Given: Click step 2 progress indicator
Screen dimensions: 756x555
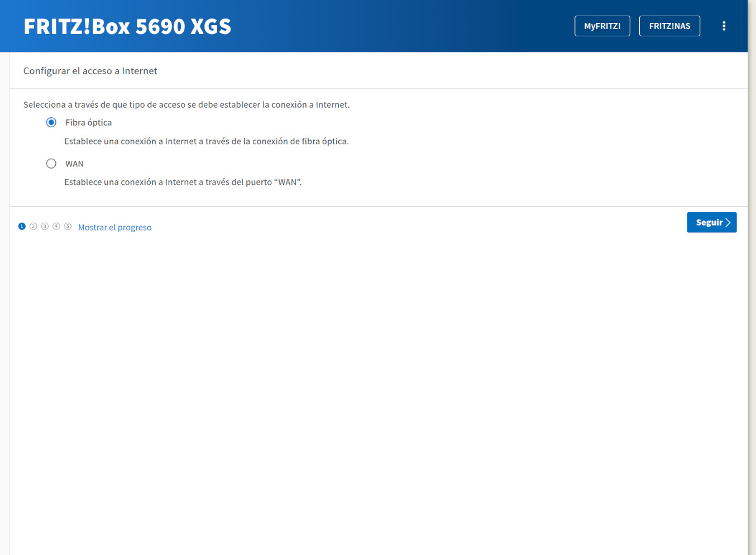Looking at the screenshot, I should (x=34, y=226).
